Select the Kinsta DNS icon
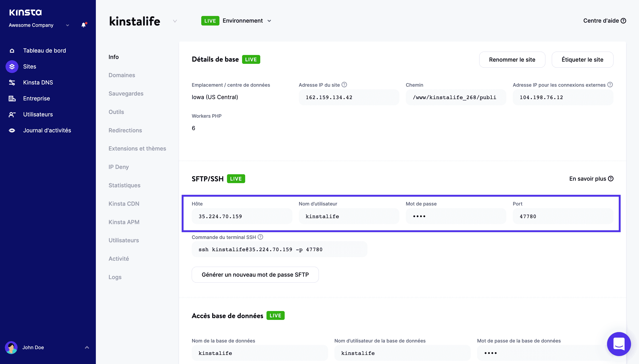The width and height of the screenshot is (639, 364). coord(12,82)
